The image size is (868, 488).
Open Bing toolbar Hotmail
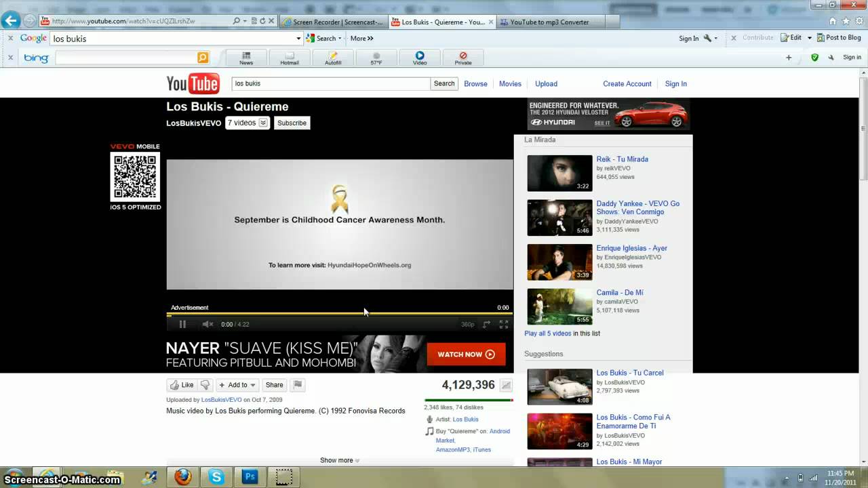click(290, 58)
